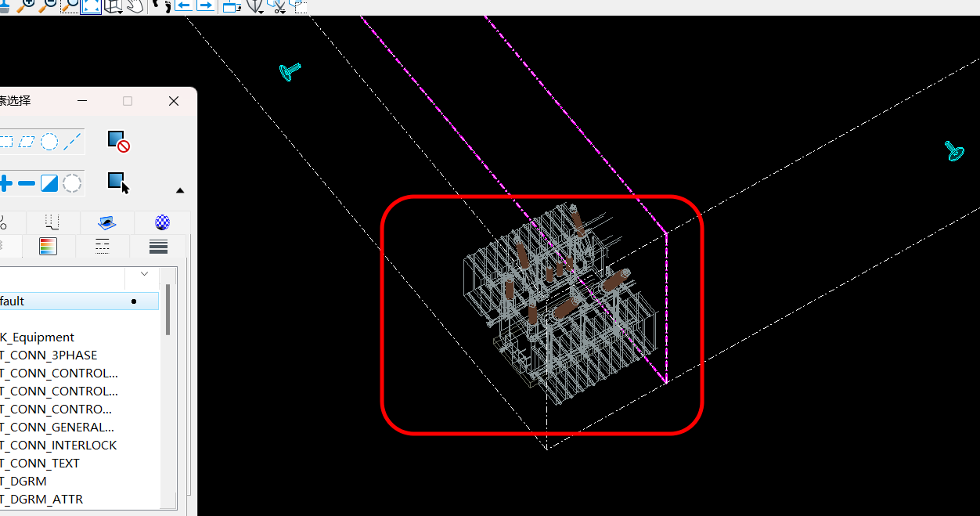Minimize the selection dialog
This screenshot has height=516, width=980.
pos(82,101)
